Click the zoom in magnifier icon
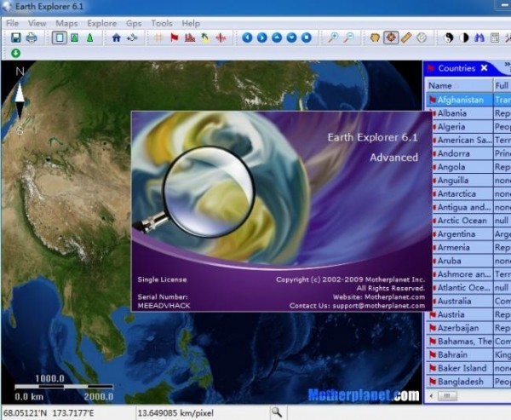 coord(333,37)
